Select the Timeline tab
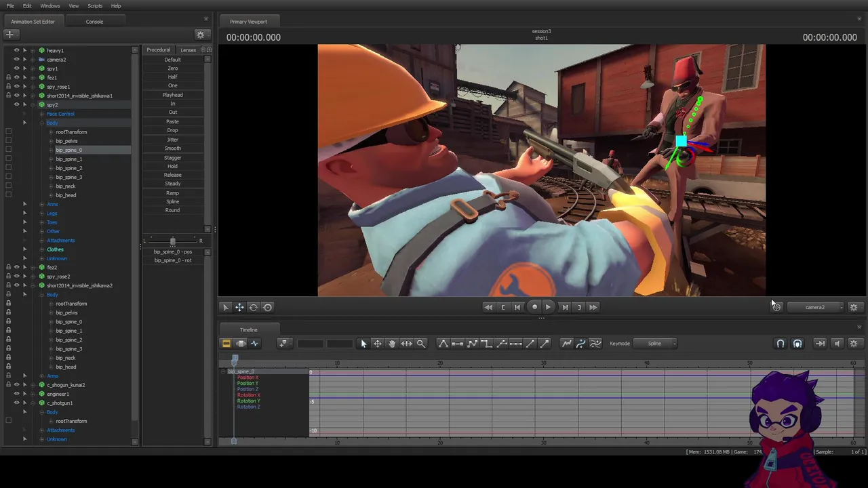The image size is (868, 488). coord(248,330)
